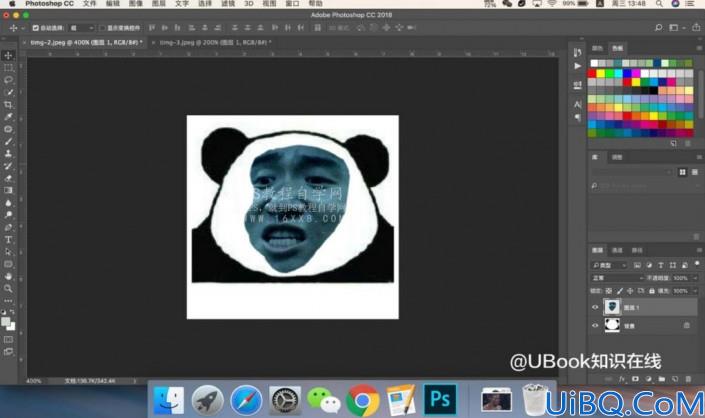Viewport: 705px width, 418px height.
Task: Open the Libraries panel menu
Action: (699, 157)
